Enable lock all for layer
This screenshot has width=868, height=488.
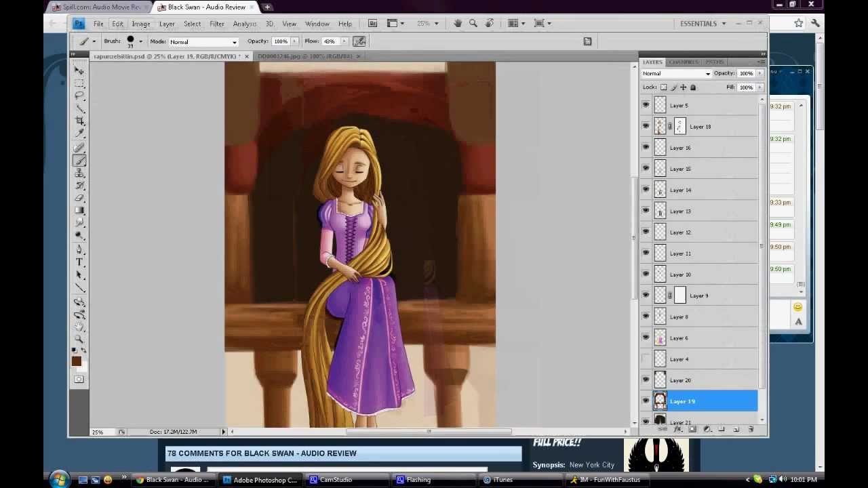pos(692,87)
